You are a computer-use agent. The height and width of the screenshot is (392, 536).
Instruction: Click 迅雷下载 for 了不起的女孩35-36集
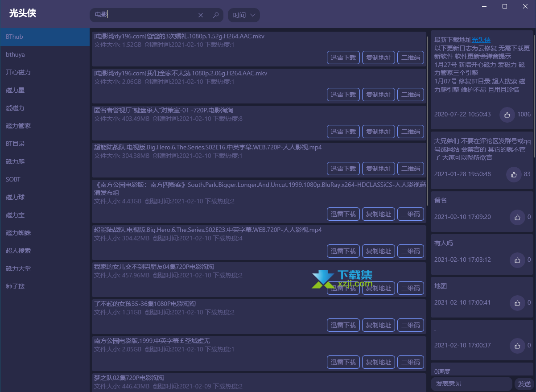click(x=343, y=325)
